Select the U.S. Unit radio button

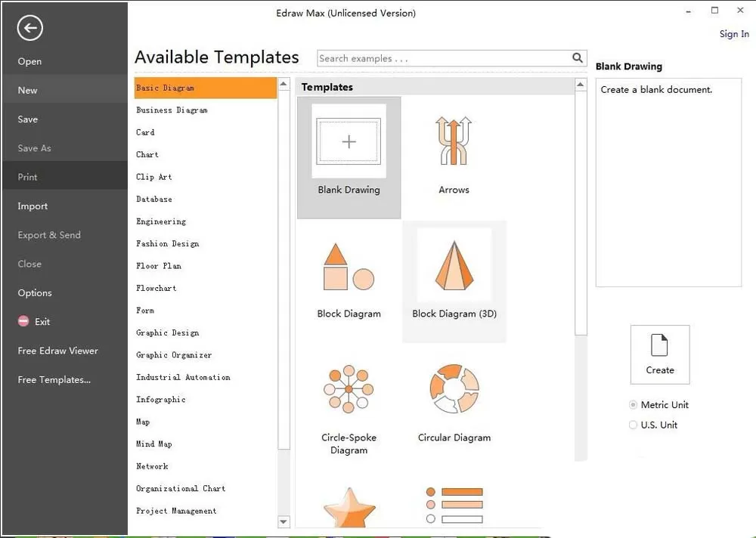[633, 425]
